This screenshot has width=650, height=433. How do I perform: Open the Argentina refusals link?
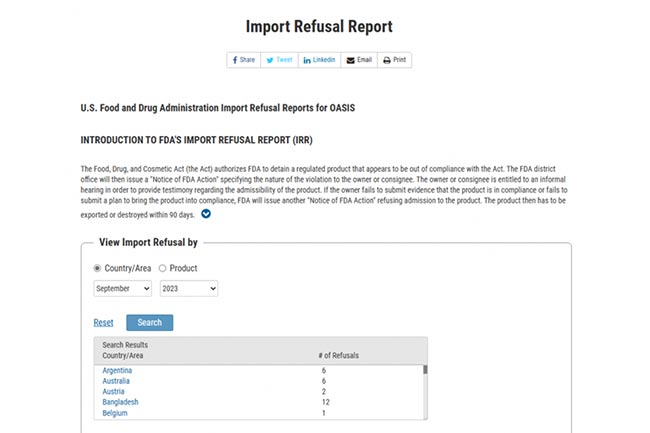[117, 370]
